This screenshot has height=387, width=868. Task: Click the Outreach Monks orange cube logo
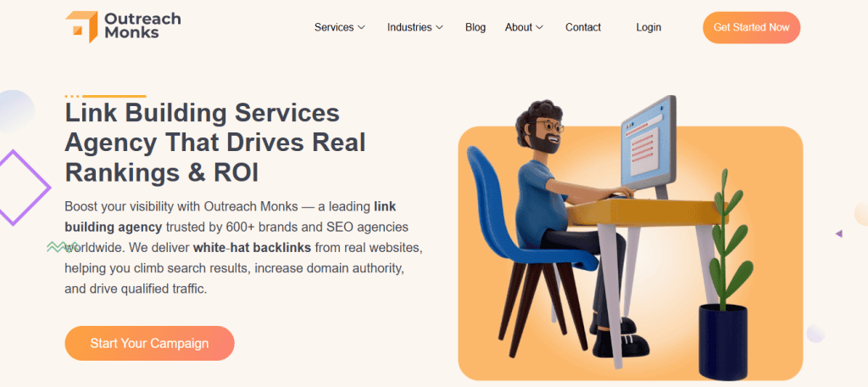(x=81, y=26)
